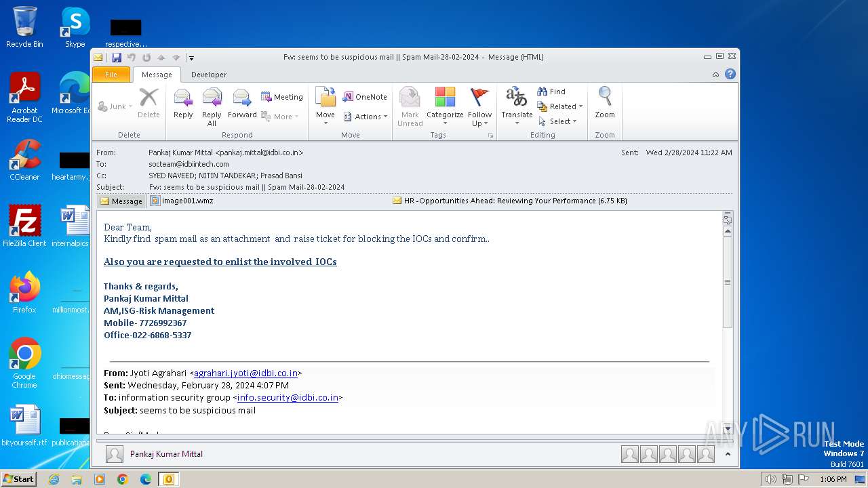Viewport: 868px width, 488px height.
Task: Open the HR-Opportunities Ahead attached message
Action: coord(510,201)
